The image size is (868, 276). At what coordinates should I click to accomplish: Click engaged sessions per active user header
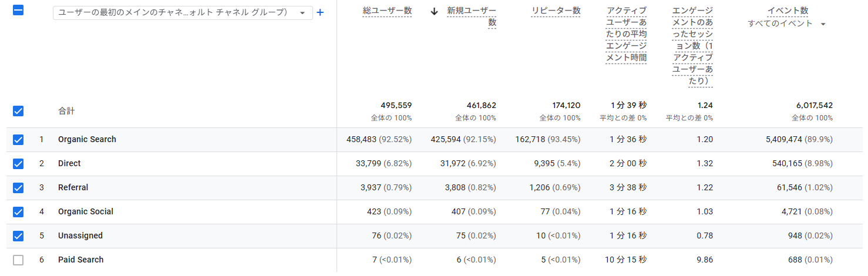click(692, 46)
